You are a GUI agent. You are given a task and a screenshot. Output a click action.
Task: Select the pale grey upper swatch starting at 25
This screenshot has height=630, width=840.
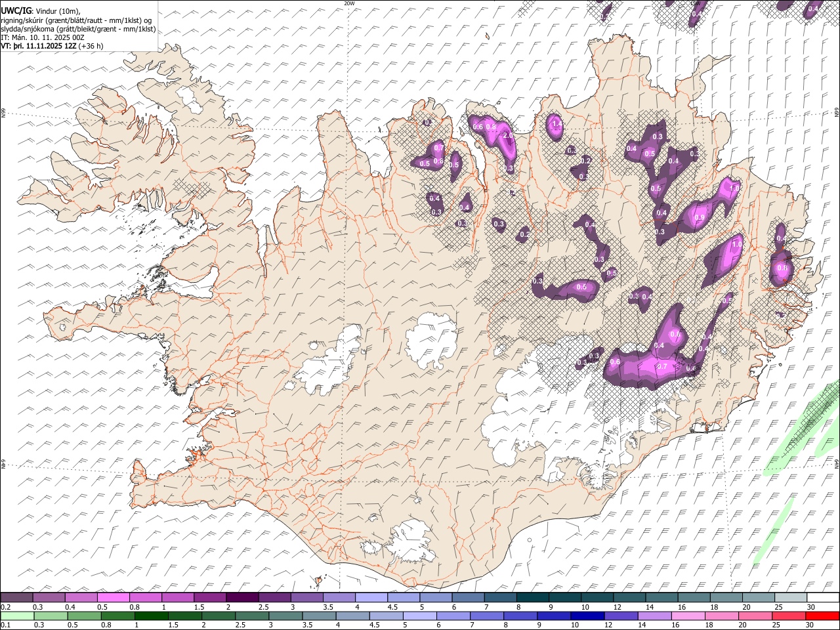click(x=791, y=598)
